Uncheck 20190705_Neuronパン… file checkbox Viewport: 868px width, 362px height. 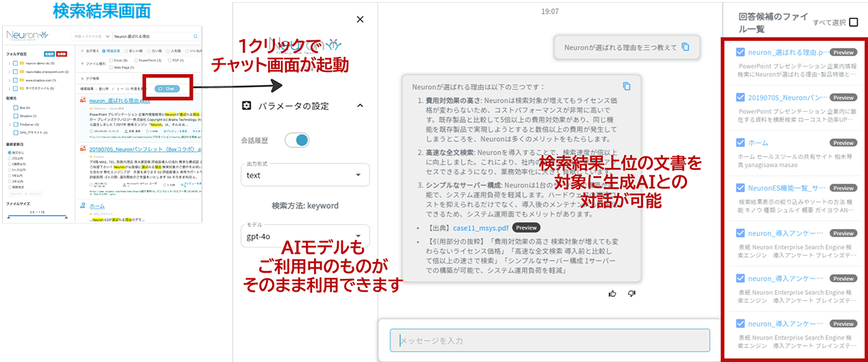click(x=740, y=97)
